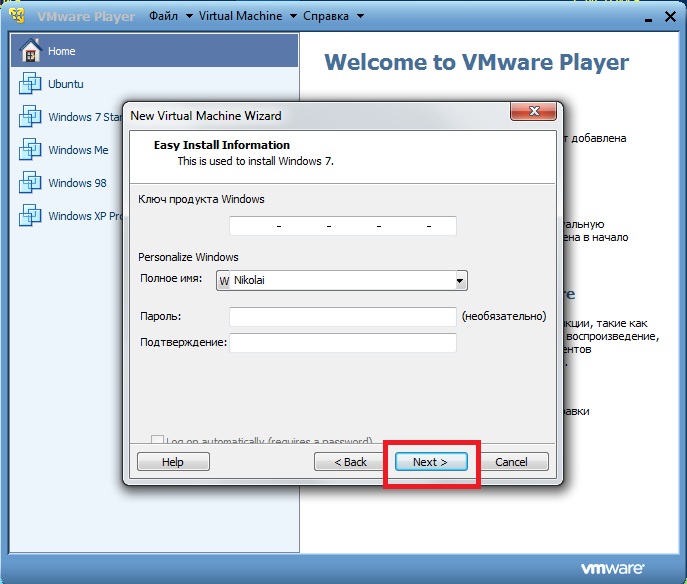Select the Home entry label

click(x=62, y=51)
